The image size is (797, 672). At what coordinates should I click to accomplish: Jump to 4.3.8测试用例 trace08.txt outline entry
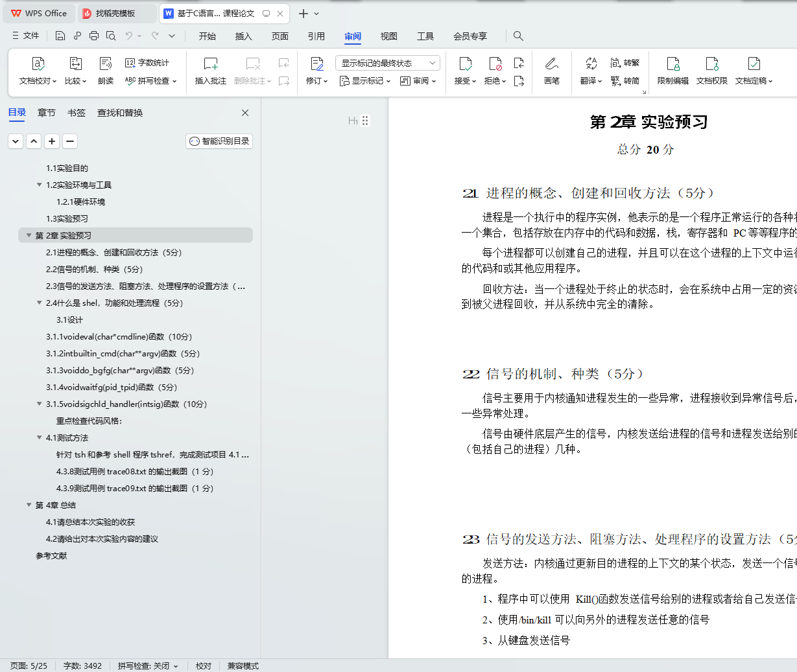click(135, 471)
